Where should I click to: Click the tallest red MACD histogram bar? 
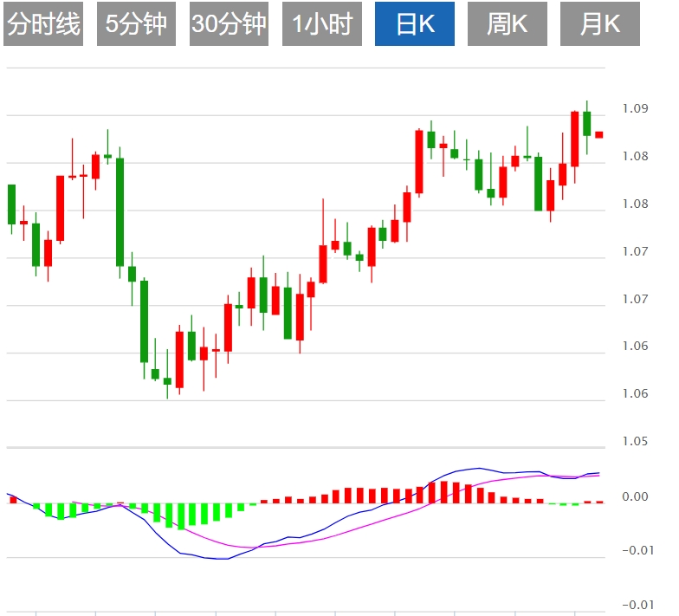coord(443,492)
